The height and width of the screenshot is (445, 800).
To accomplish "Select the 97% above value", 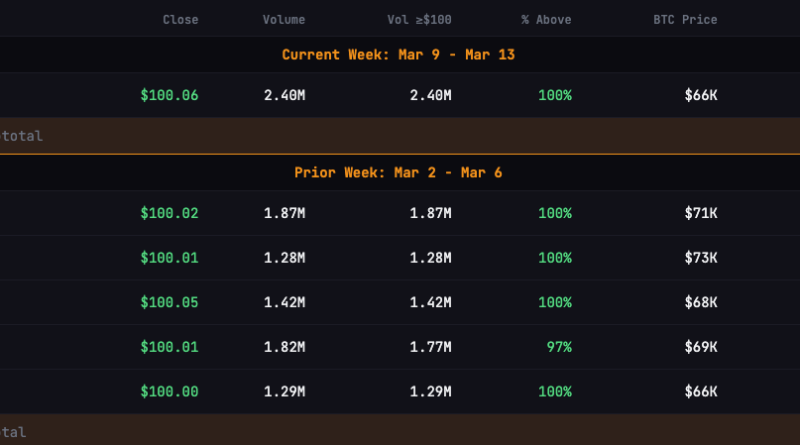I will 559,347.
